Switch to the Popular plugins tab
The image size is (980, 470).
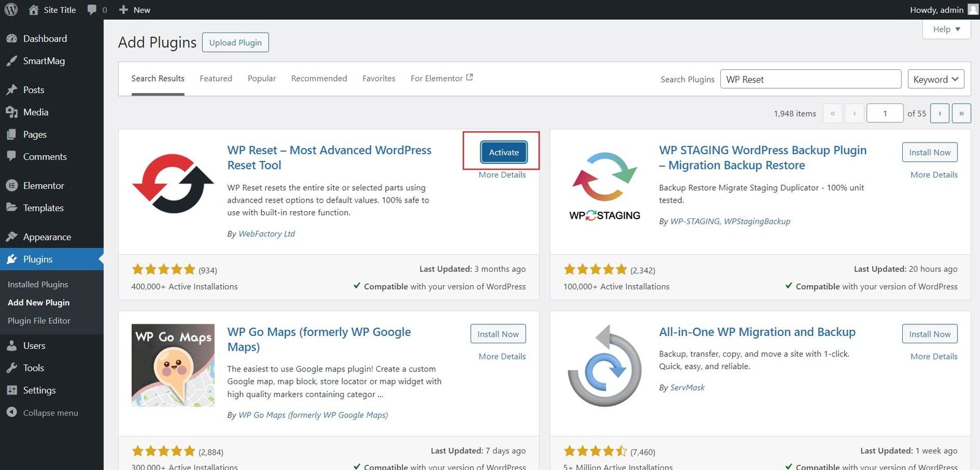(x=262, y=78)
